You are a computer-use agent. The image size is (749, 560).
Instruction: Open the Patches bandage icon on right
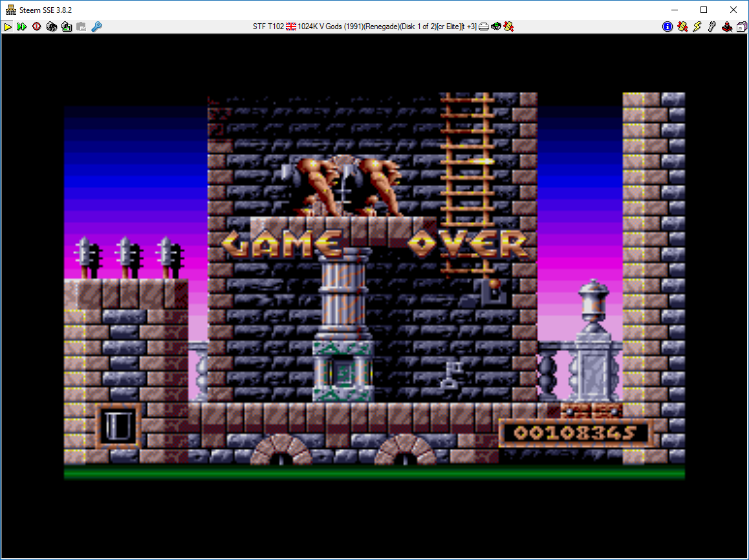point(682,27)
